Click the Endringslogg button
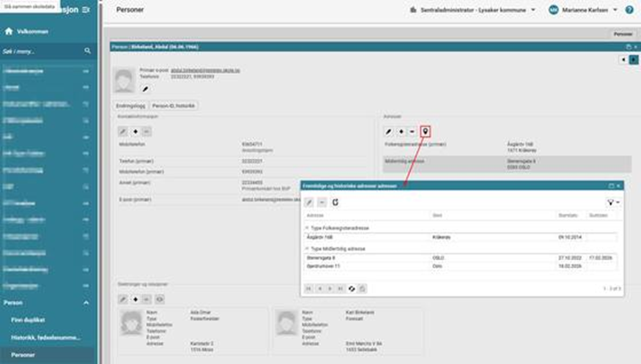This screenshot has height=364, width=641. pyautogui.click(x=130, y=105)
